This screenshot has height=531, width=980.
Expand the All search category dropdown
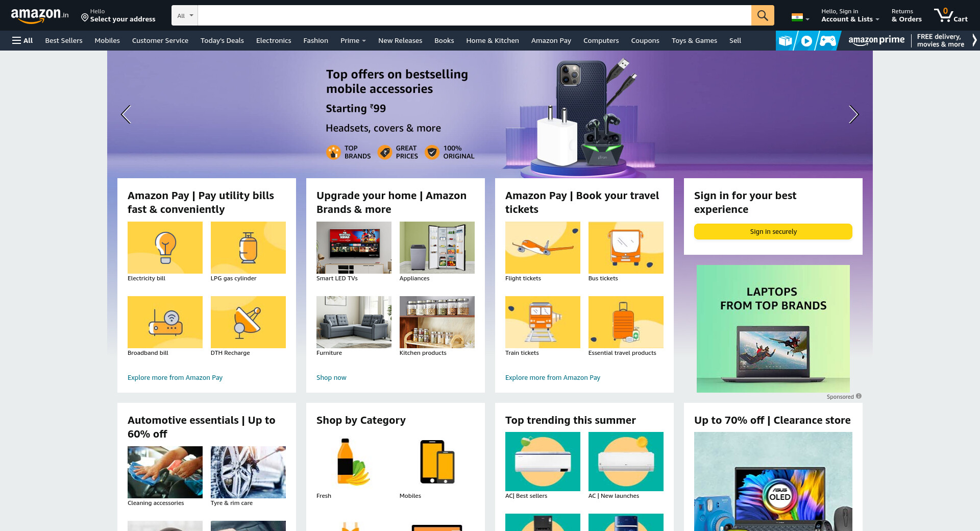(x=185, y=15)
